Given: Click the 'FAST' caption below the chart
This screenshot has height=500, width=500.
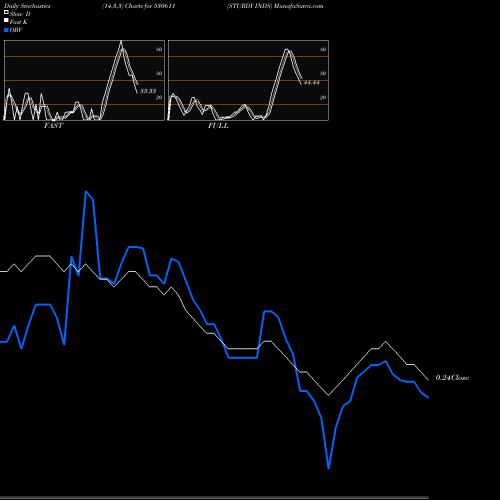Looking at the screenshot, I should (53, 126).
